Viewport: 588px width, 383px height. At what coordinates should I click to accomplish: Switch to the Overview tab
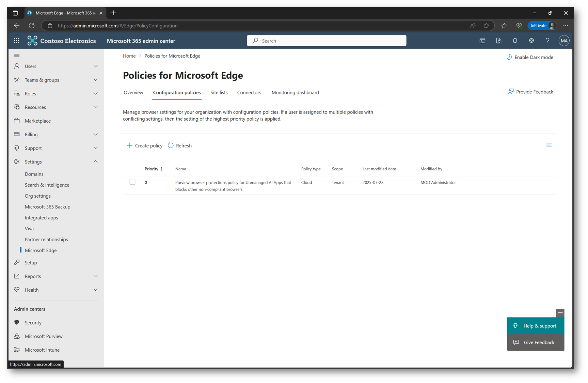133,92
